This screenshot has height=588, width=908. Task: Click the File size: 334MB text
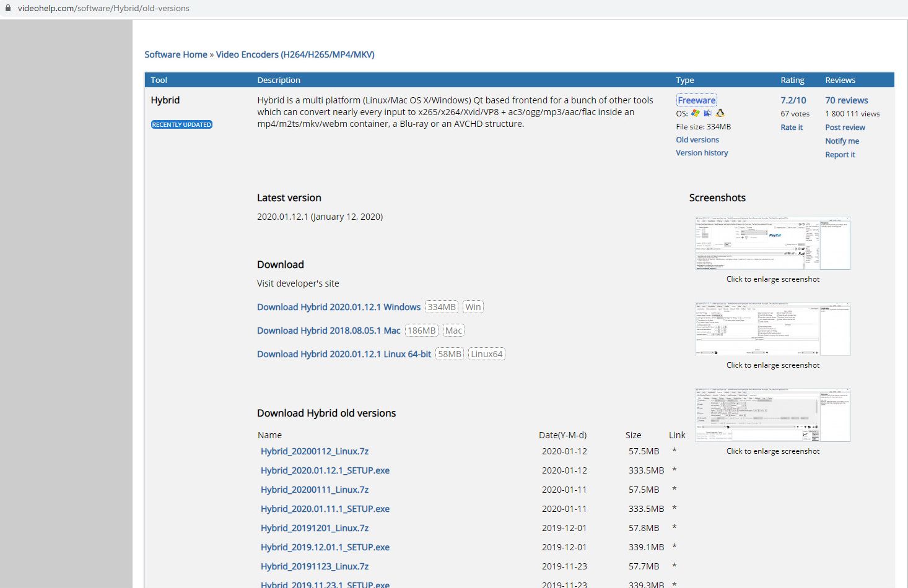[704, 126]
